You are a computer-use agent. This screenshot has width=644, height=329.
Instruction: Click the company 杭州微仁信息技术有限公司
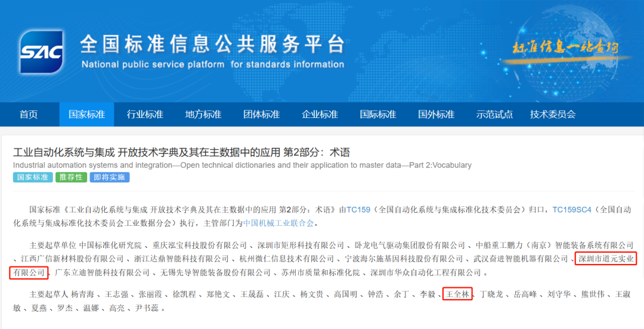coord(287,259)
